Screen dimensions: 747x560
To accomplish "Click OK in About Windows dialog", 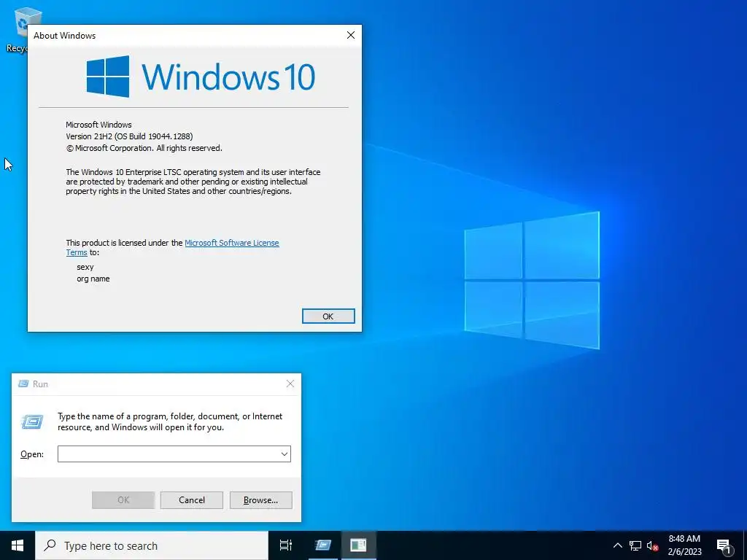I will (328, 316).
